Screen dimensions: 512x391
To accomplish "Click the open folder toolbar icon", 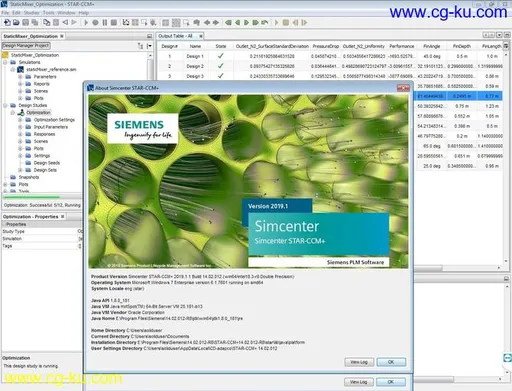I will pos(16,22).
